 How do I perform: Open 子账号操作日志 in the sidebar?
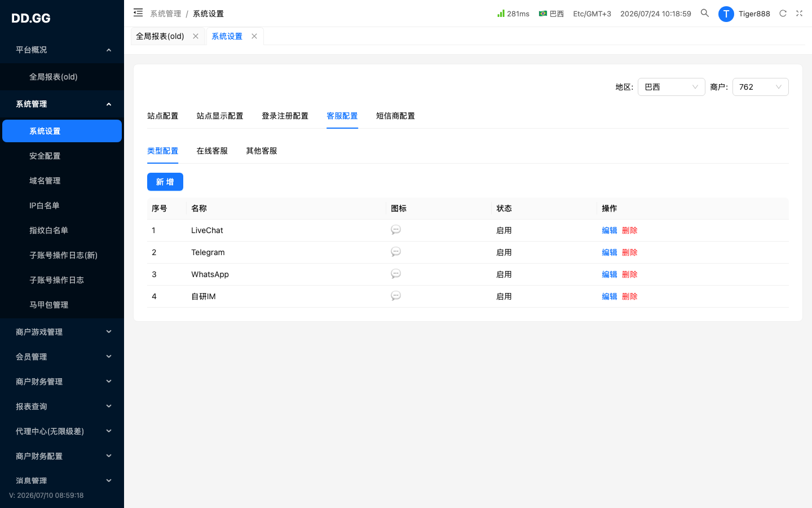point(62,280)
